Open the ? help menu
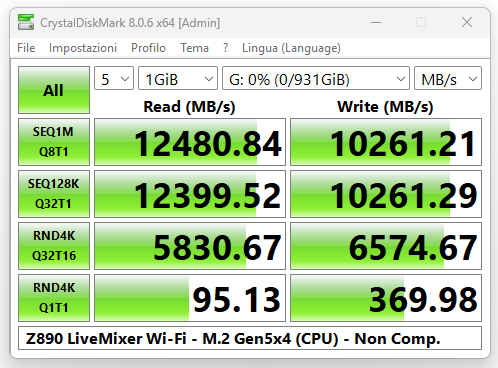The width and height of the screenshot is (498, 368). tap(226, 48)
